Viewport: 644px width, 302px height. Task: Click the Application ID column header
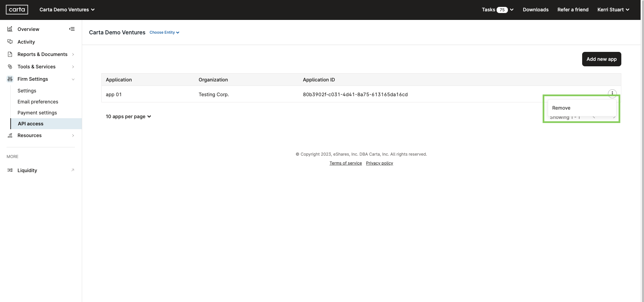[x=319, y=80]
